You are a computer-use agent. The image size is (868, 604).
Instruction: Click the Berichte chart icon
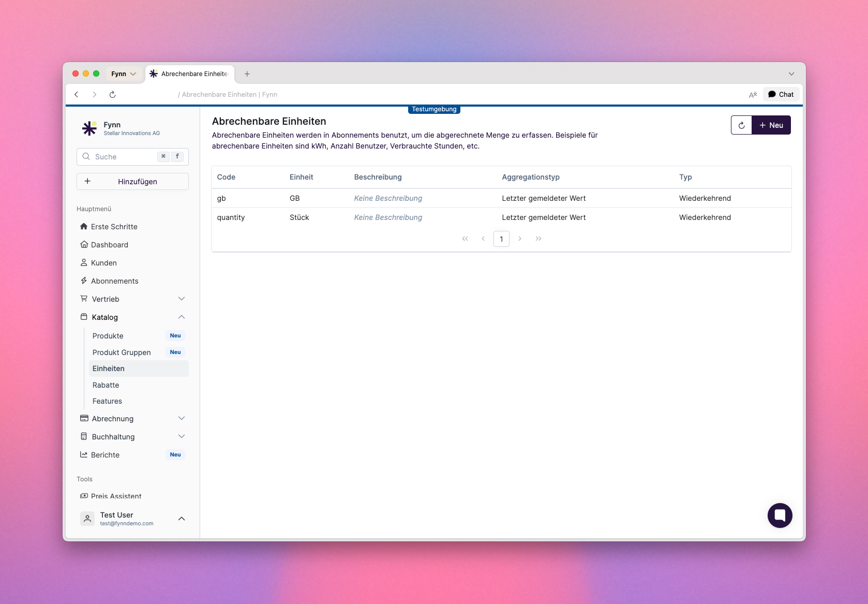pos(84,454)
